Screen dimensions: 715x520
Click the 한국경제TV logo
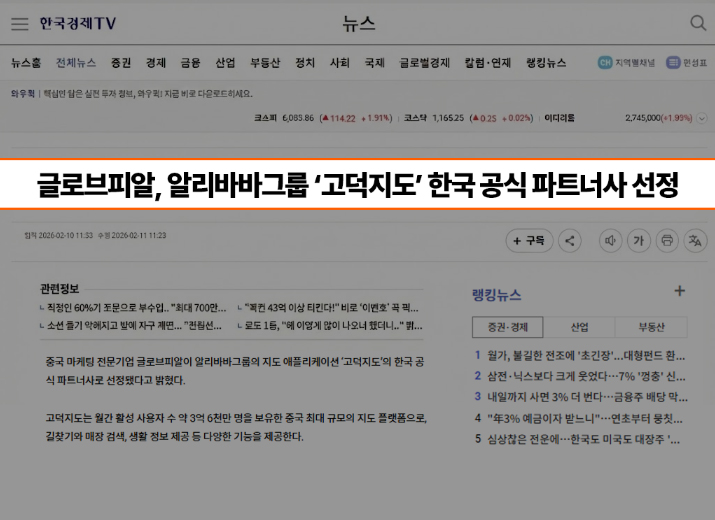coord(78,23)
